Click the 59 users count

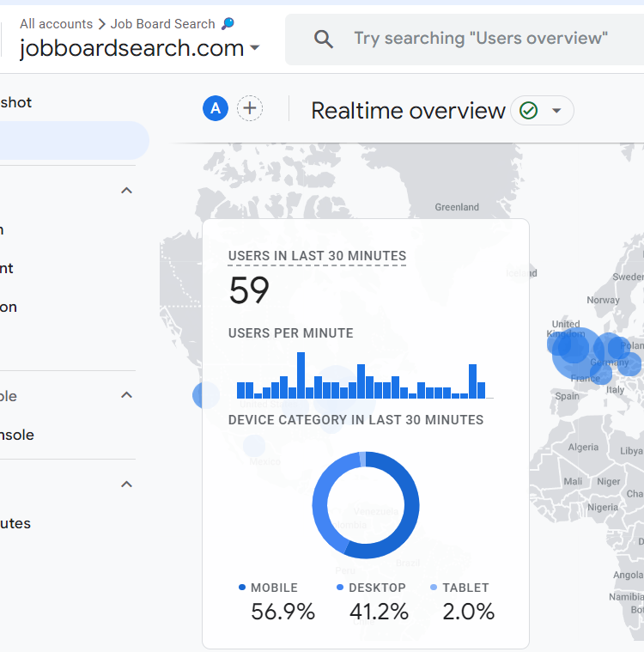click(x=249, y=290)
